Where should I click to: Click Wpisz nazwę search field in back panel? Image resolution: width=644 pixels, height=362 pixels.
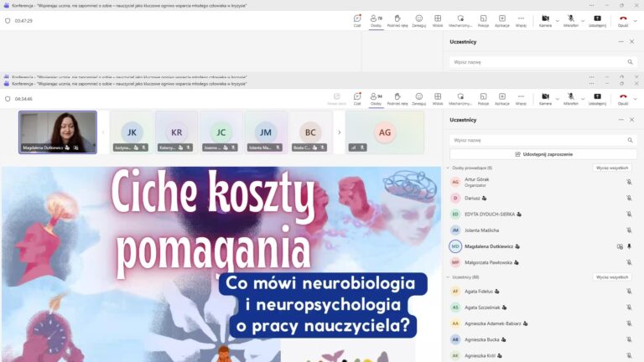pos(543,62)
